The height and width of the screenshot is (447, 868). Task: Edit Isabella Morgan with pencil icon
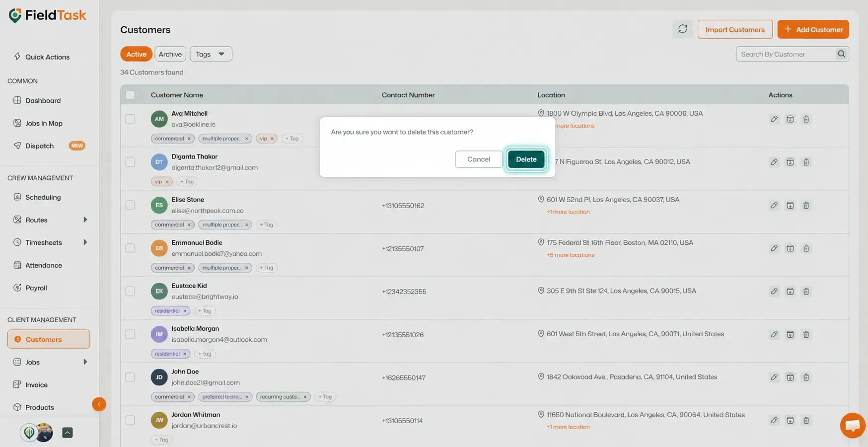774,334
